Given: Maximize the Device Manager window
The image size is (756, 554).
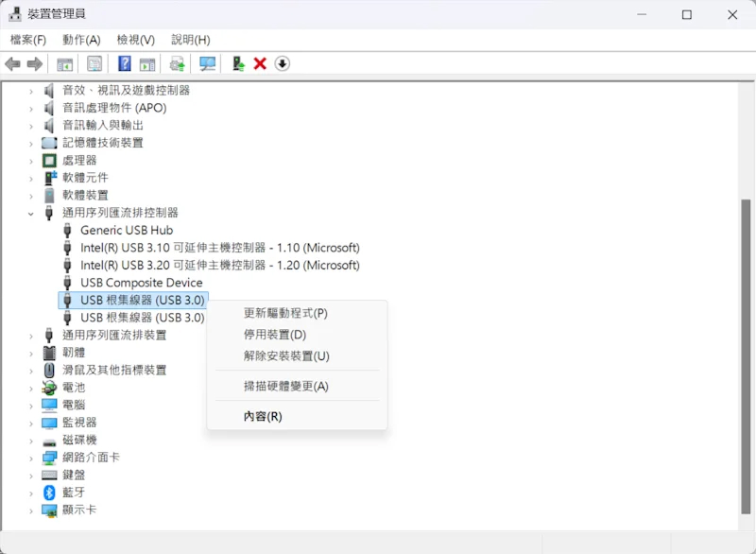Looking at the screenshot, I should pyautogui.click(x=687, y=14).
